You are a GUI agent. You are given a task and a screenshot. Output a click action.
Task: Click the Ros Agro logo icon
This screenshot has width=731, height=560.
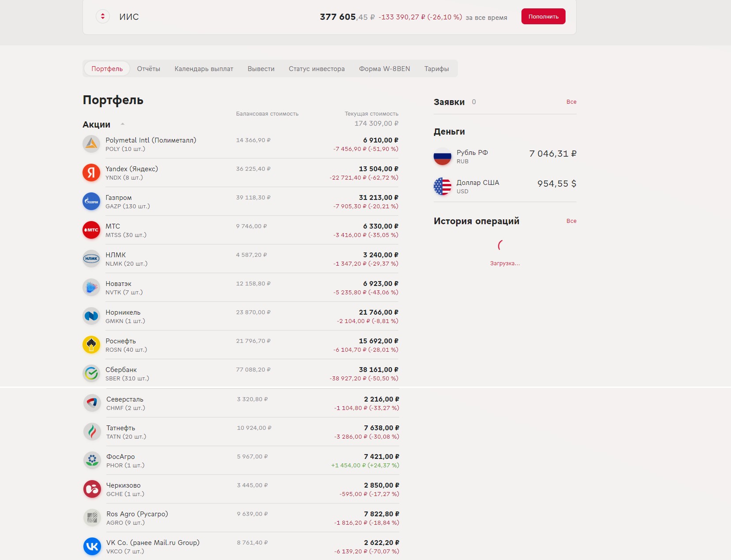click(x=92, y=518)
